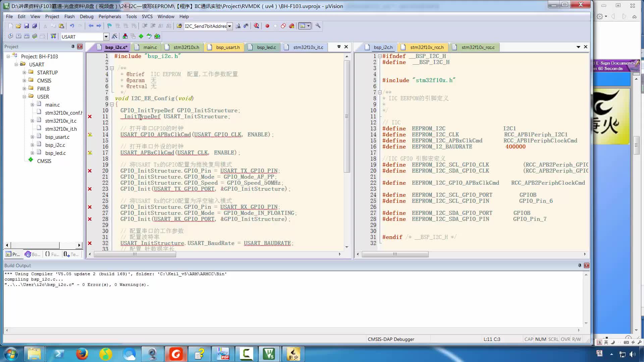Click the Open file toolbar icon
This screenshot has height=362, width=644.
pos(18,26)
